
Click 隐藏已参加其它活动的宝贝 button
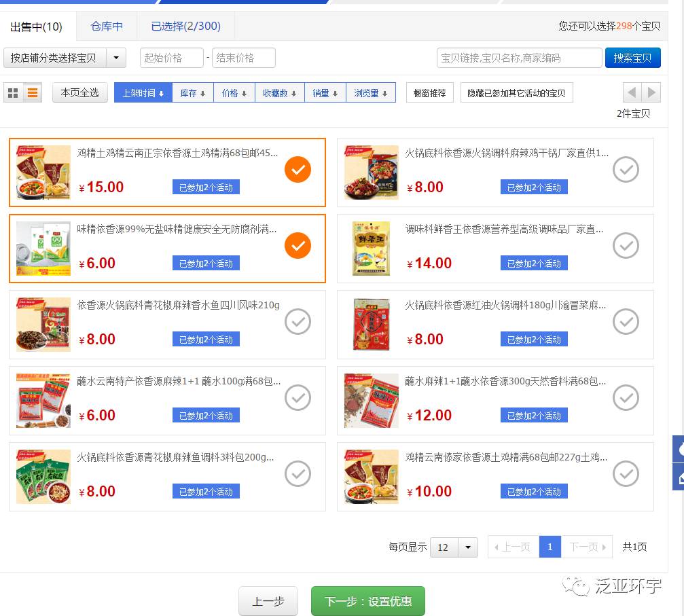(x=516, y=92)
